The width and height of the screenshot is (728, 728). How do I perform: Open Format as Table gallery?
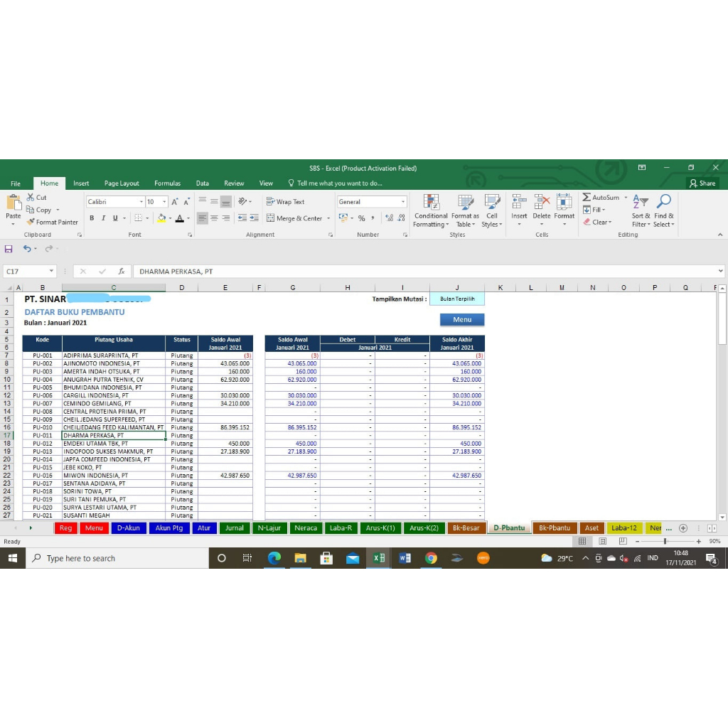click(465, 211)
